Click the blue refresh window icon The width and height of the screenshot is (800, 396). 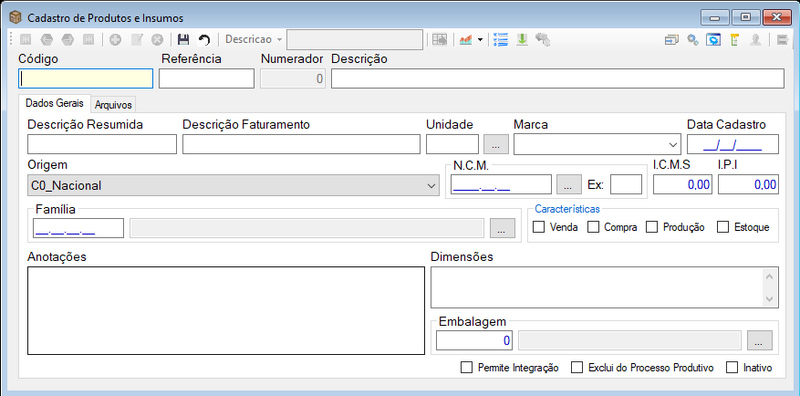point(713,40)
